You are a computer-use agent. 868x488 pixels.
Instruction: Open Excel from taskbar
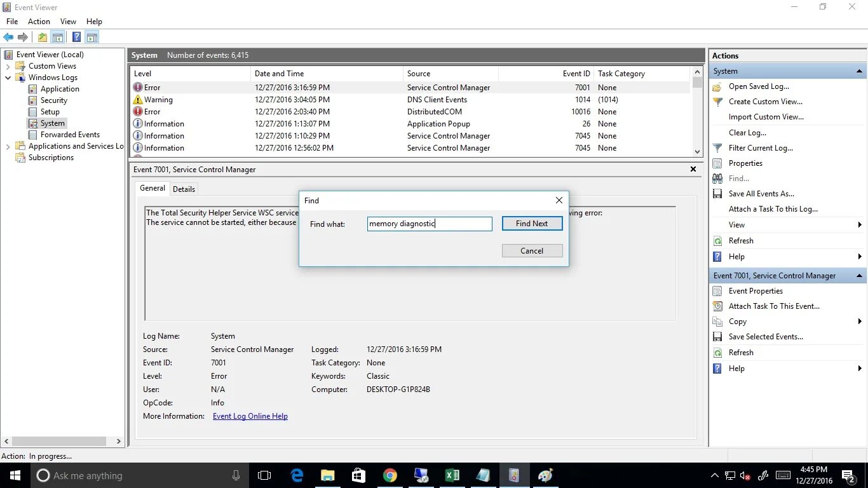(452, 475)
